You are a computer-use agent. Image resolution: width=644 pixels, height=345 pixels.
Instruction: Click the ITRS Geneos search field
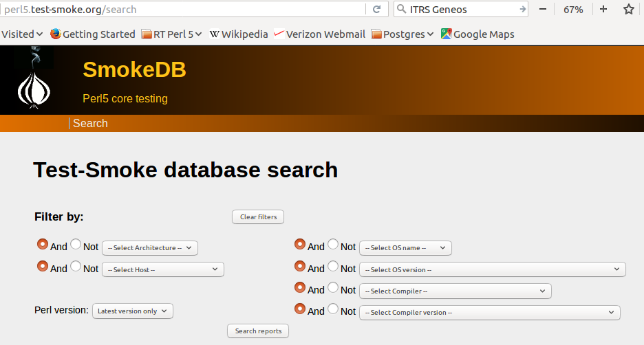(x=461, y=10)
